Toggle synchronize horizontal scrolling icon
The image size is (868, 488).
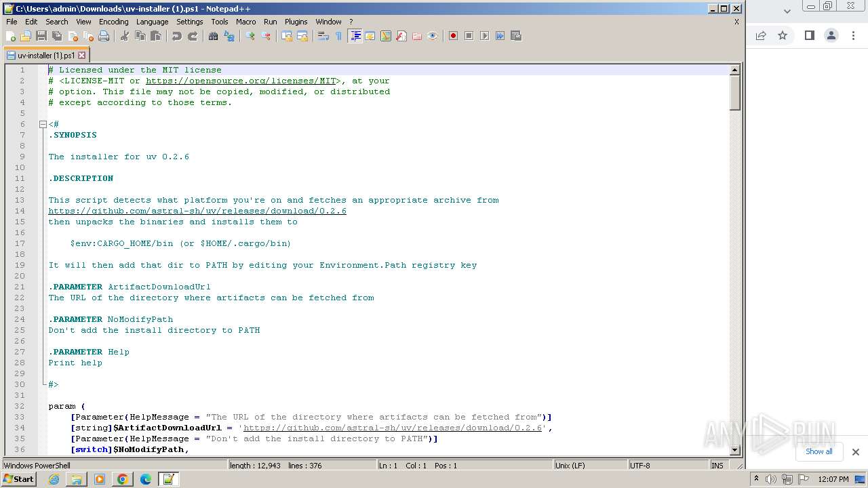[x=302, y=36]
